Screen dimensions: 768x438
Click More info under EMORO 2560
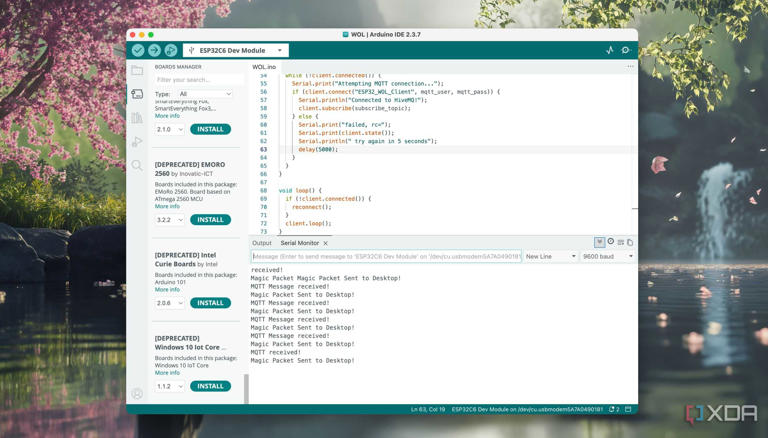click(167, 206)
